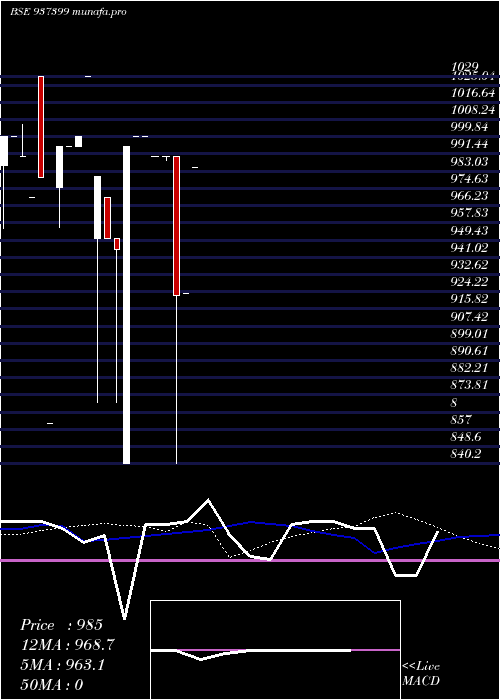This screenshot has height=700, width=500.
Task: Click the 857 price label
Action: pos(461,420)
